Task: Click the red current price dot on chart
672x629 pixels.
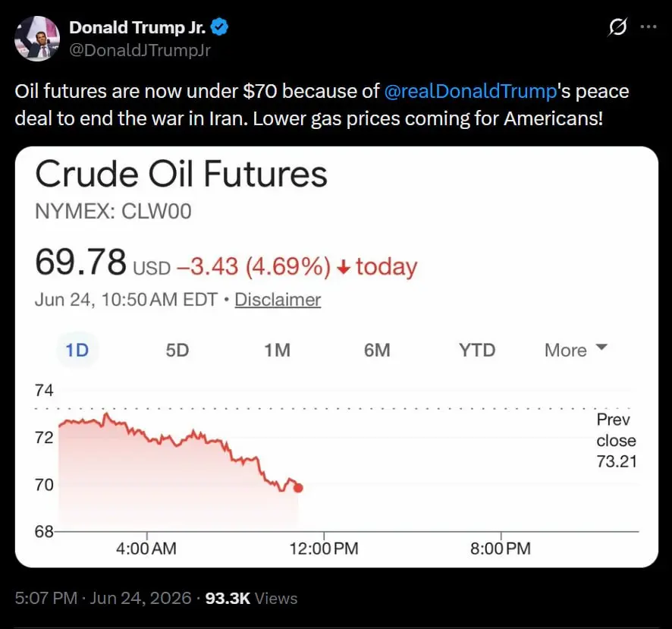Action: click(298, 488)
